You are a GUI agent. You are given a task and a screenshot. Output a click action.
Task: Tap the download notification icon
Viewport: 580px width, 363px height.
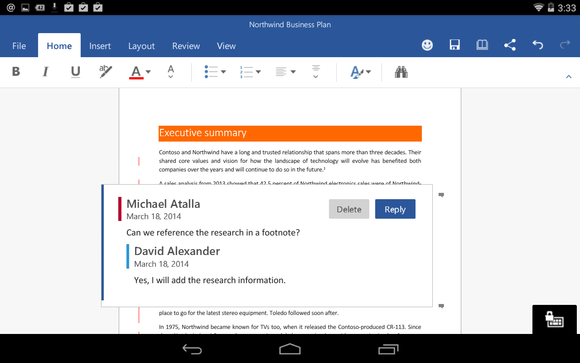(54, 7)
